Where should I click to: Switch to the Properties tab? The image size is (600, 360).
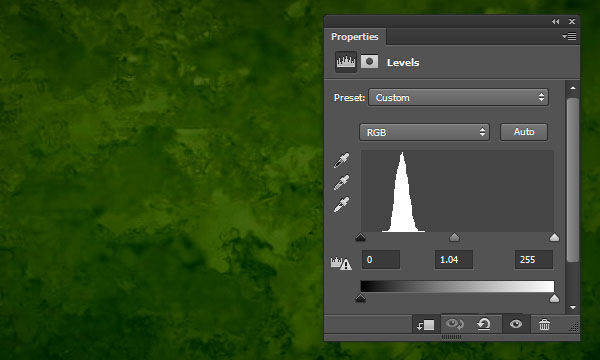point(355,37)
